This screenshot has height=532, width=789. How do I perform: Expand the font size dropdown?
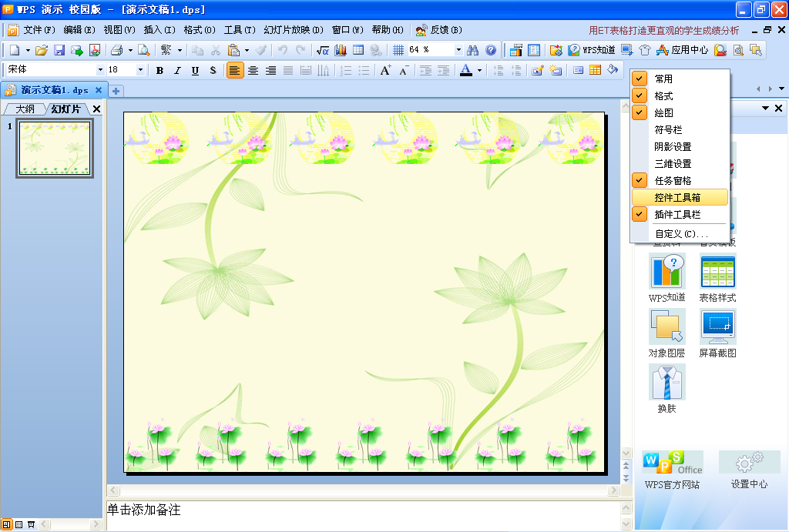coord(140,70)
